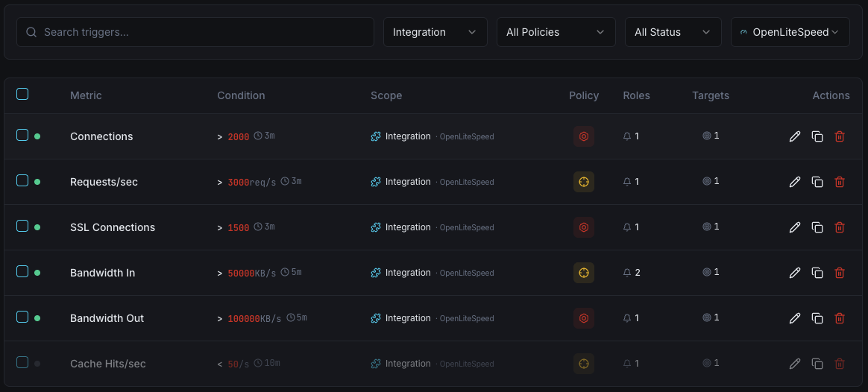Edit the Requests/sec trigger
The image size is (868, 392).
click(795, 182)
